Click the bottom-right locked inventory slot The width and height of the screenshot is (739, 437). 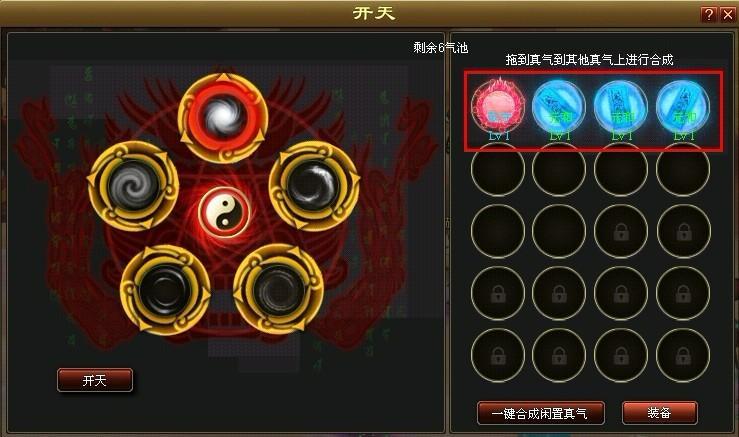point(683,355)
